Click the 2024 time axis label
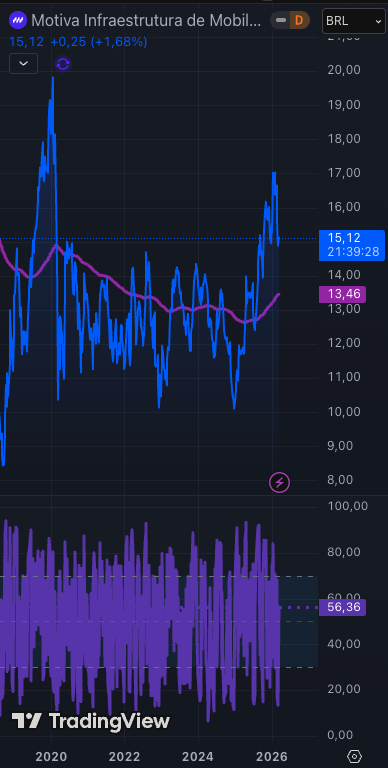The height and width of the screenshot is (768, 388). (198, 757)
